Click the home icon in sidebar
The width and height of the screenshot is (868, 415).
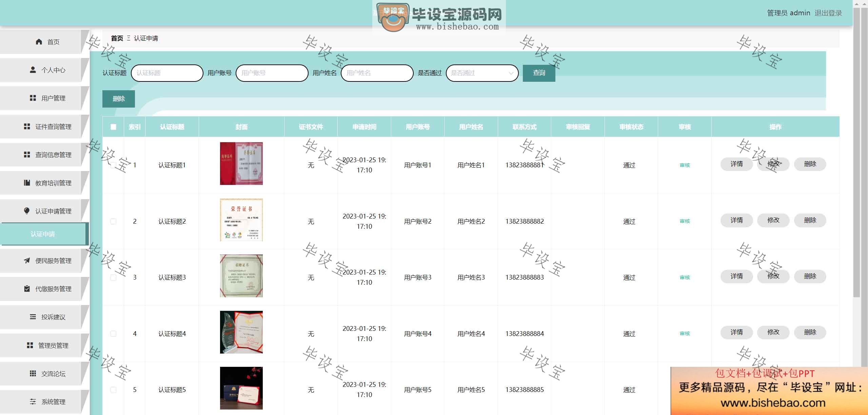tap(39, 42)
